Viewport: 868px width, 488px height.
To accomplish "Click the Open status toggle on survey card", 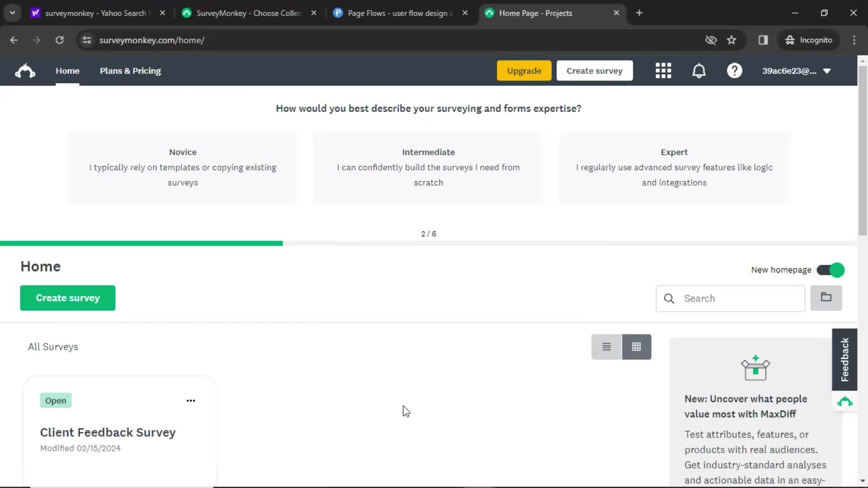I will pos(56,400).
